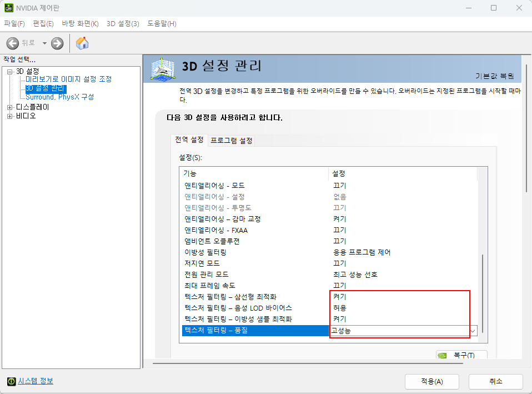Switch to the 전역 설정 tab
The image size is (532, 394).
point(189,139)
